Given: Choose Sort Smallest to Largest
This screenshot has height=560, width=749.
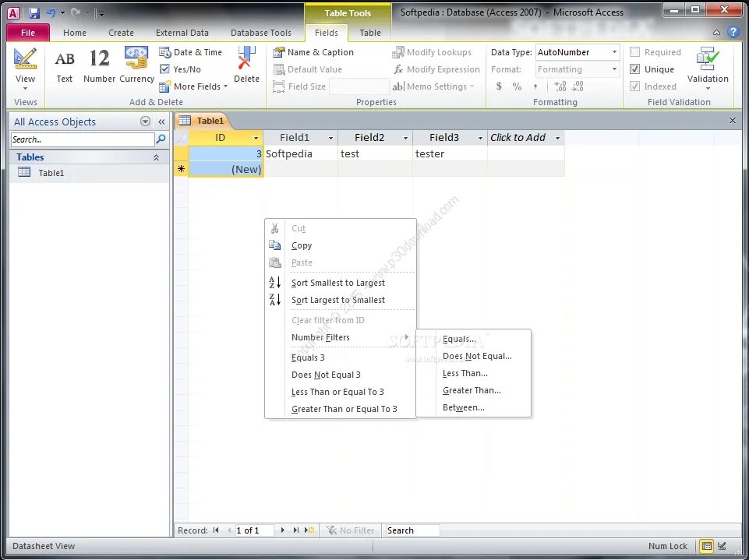Looking at the screenshot, I should [x=338, y=283].
